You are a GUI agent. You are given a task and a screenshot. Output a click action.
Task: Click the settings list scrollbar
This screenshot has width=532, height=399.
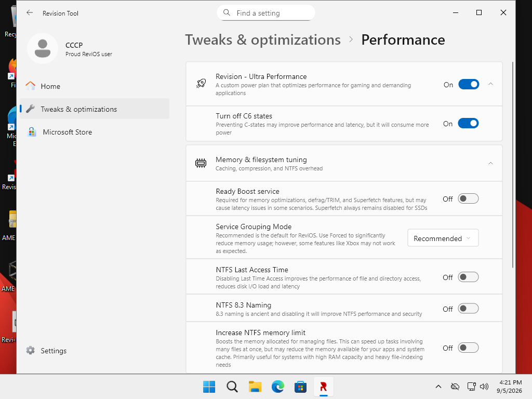point(513,165)
